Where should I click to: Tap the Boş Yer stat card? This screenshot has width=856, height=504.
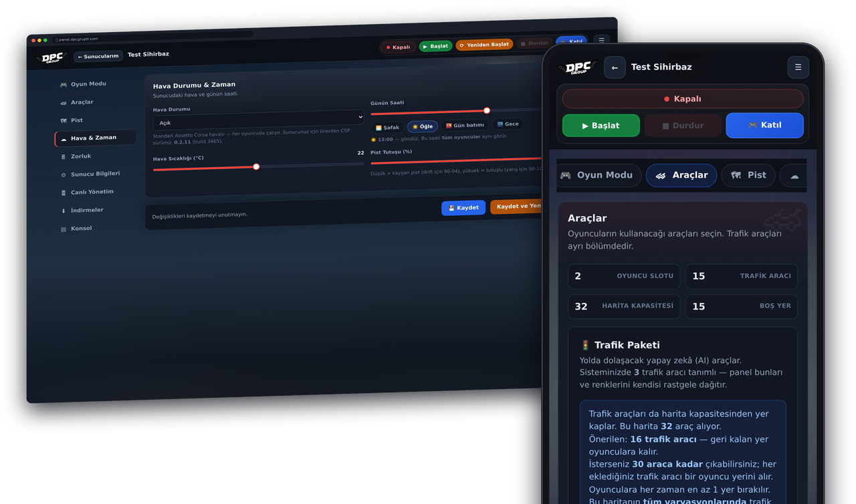pyautogui.click(x=742, y=307)
